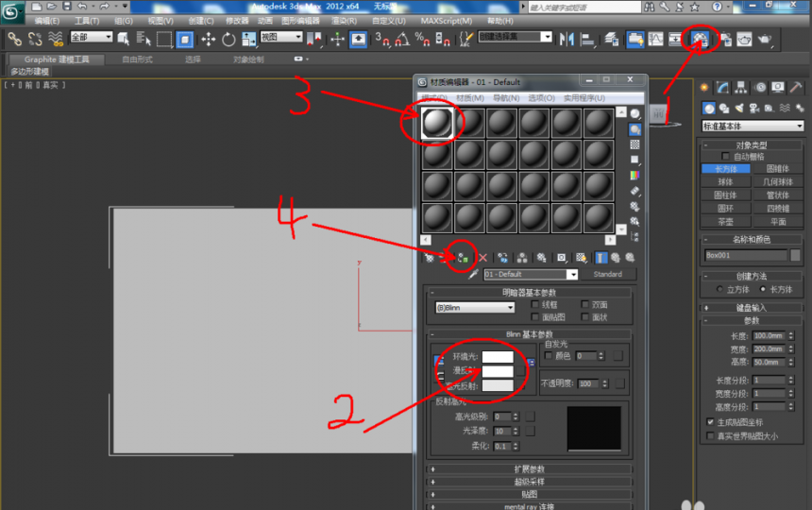Toggle the 自动栅格 checkbox
This screenshot has height=510, width=812.
pyautogui.click(x=725, y=157)
